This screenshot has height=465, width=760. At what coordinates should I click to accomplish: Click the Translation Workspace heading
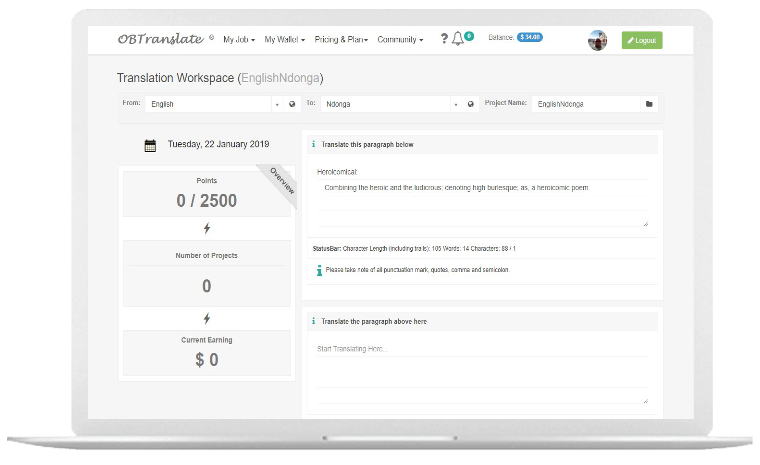point(220,78)
